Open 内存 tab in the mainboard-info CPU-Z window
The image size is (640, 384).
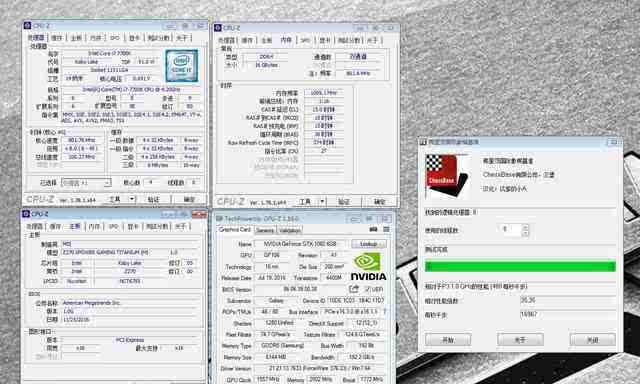point(94,226)
